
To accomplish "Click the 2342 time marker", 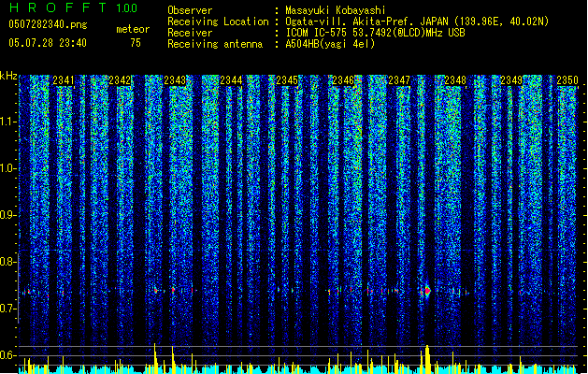I will (x=120, y=80).
